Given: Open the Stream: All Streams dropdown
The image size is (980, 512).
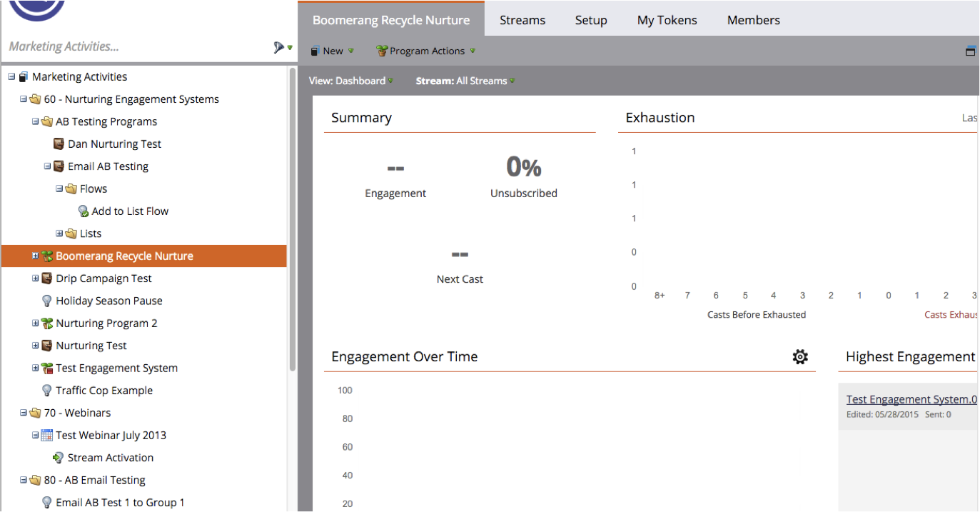Looking at the screenshot, I should coord(465,81).
